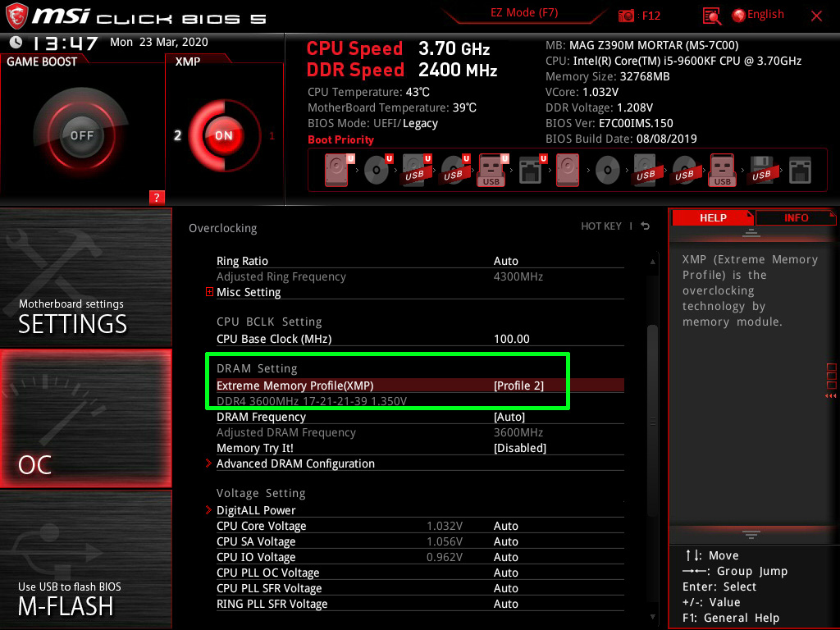Switch to the HELP tab
This screenshot has height=630, width=840.
pos(713,218)
